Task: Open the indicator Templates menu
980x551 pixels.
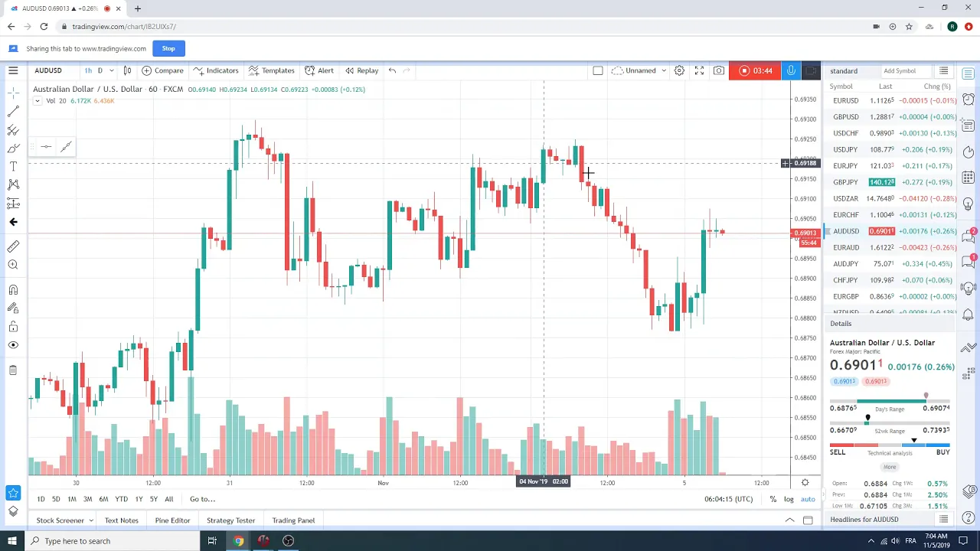Action: pyautogui.click(x=271, y=70)
